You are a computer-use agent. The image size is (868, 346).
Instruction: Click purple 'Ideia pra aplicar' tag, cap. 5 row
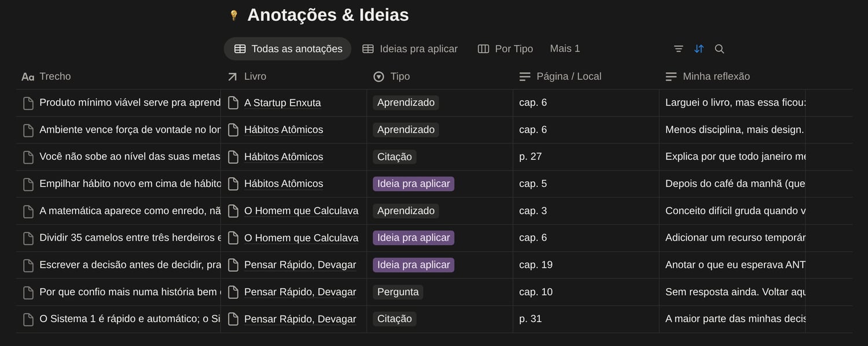[x=413, y=184]
